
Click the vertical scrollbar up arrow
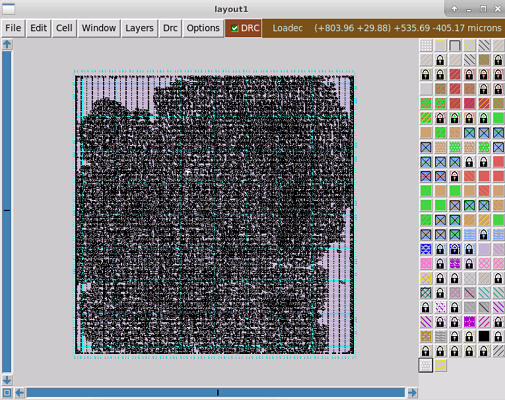tap(7, 44)
